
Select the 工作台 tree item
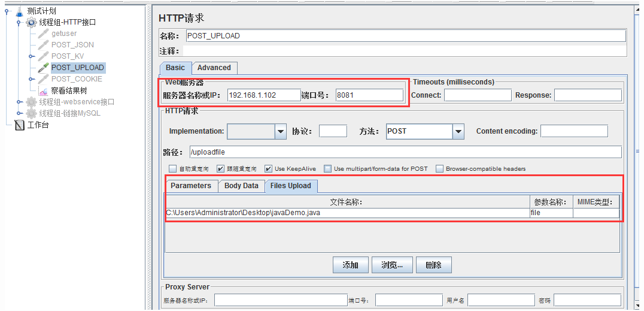(x=38, y=125)
